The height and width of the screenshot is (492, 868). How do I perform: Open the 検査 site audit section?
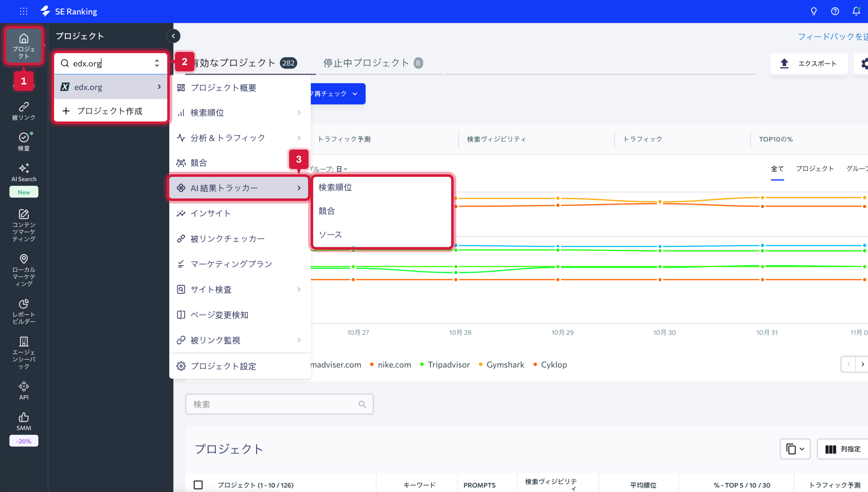[x=24, y=141]
